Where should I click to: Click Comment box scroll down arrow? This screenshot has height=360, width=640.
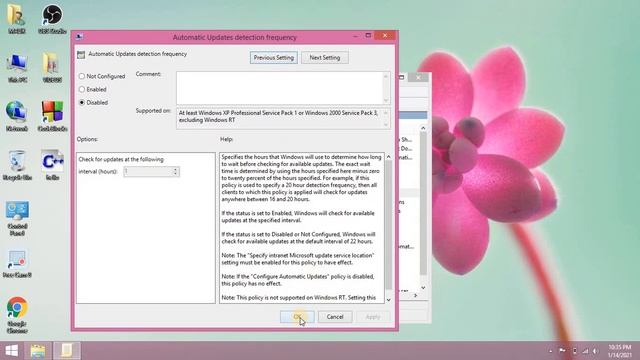386,100
